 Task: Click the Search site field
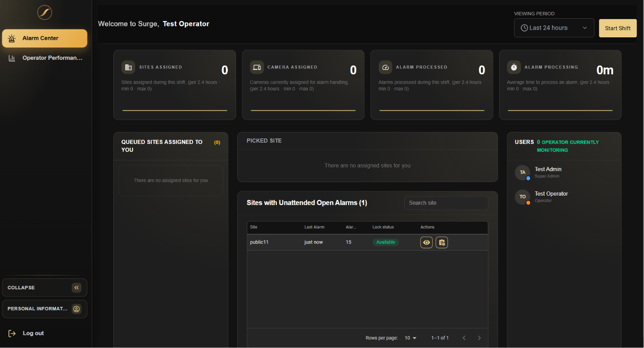(446, 203)
